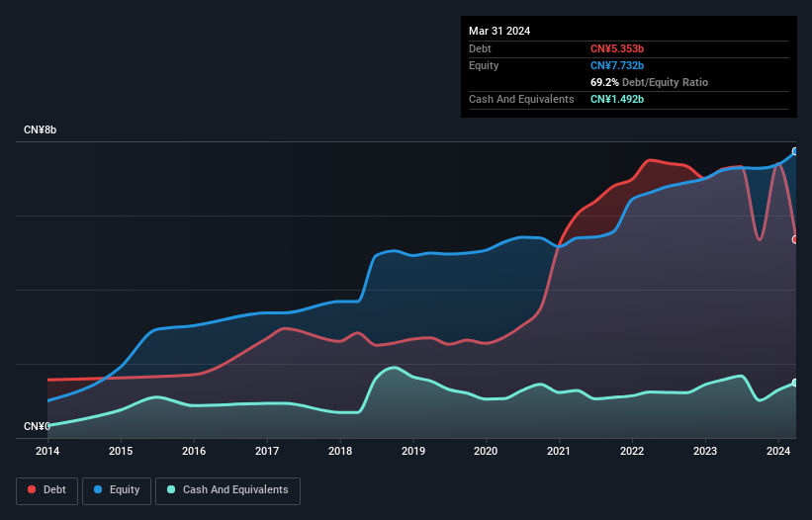812x520 pixels.
Task: Click the CN¥8b y-axis label
Action: 40,130
